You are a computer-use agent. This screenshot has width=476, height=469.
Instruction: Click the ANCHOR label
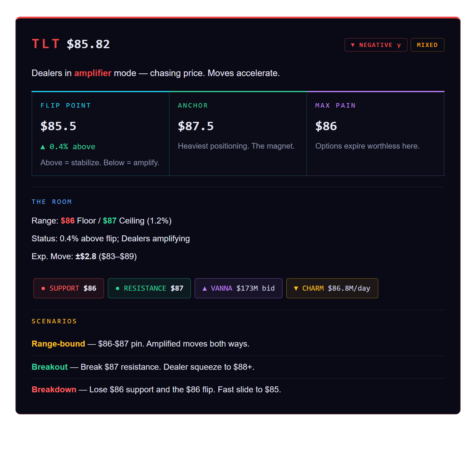click(x=193, y=106)
